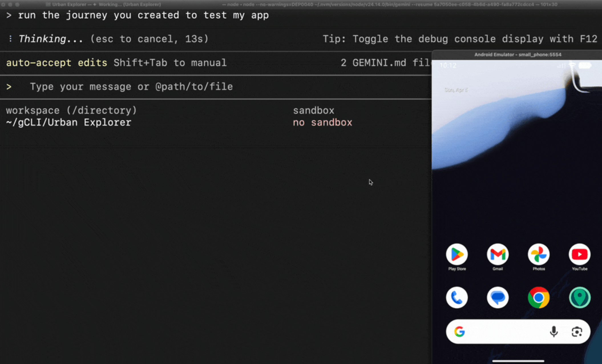This screenshot has width=602, height=364.
Task: Launch Chrome in the emulator
Action: (x=539, y=297)
